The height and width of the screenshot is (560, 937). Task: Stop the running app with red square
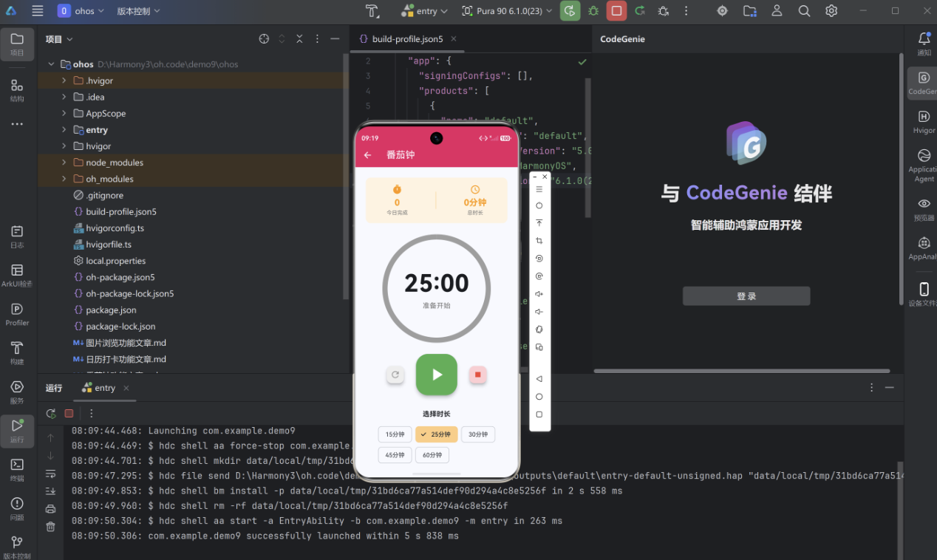[616, 11]
